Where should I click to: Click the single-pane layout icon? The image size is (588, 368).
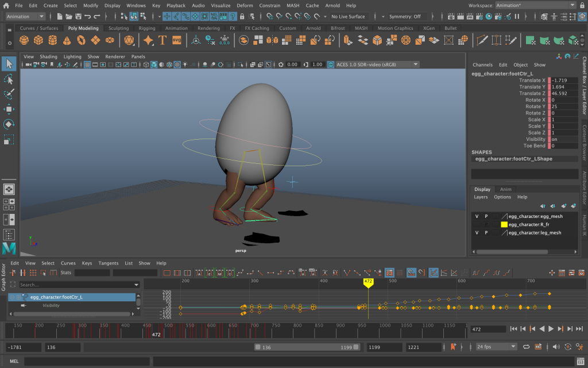click(x=9, y=189)
